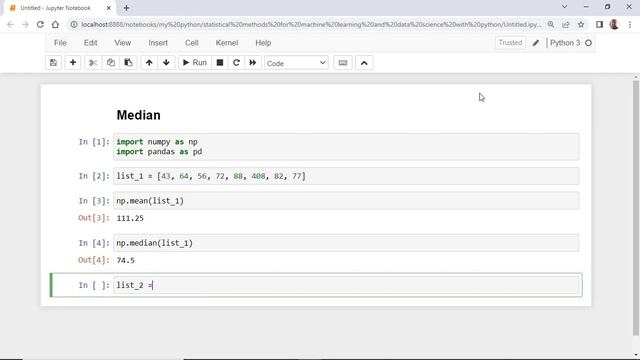Close the Jupyter Notebook browser tab

[109, 8]
